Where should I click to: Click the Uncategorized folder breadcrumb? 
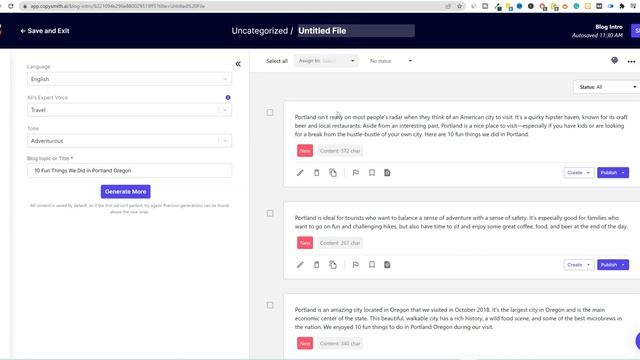tap(260, 31)
